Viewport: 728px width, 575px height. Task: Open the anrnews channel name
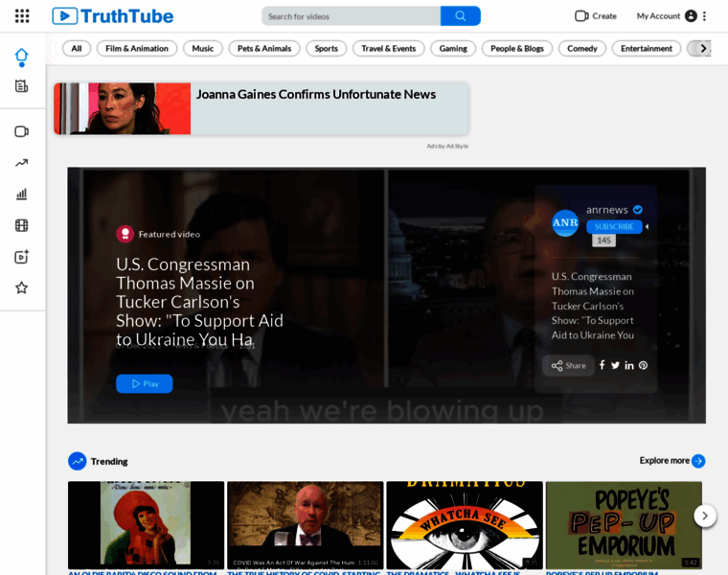click(606, 210)
